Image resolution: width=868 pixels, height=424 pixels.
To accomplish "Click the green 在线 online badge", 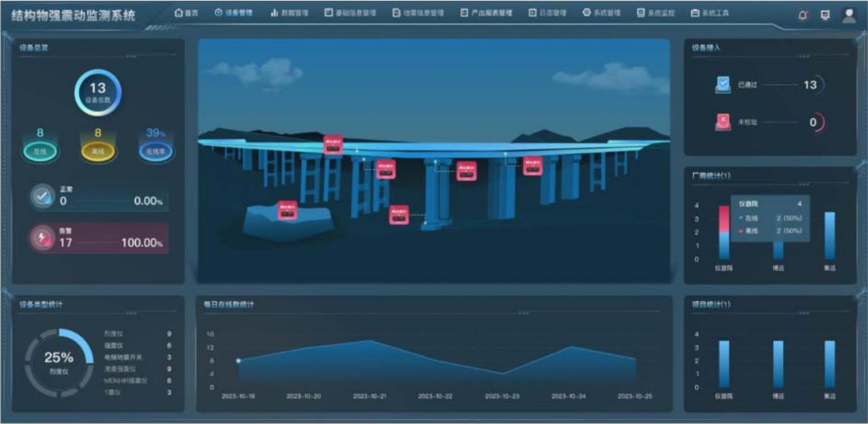I will pyautogui.click(x=40, y=152).
